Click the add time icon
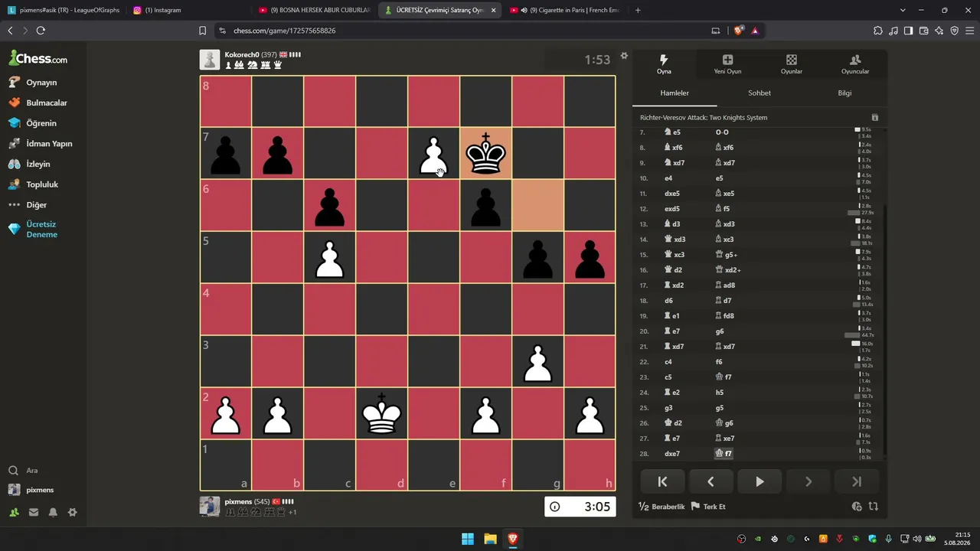This screenshot has width=980, height=551. (857, 507)
